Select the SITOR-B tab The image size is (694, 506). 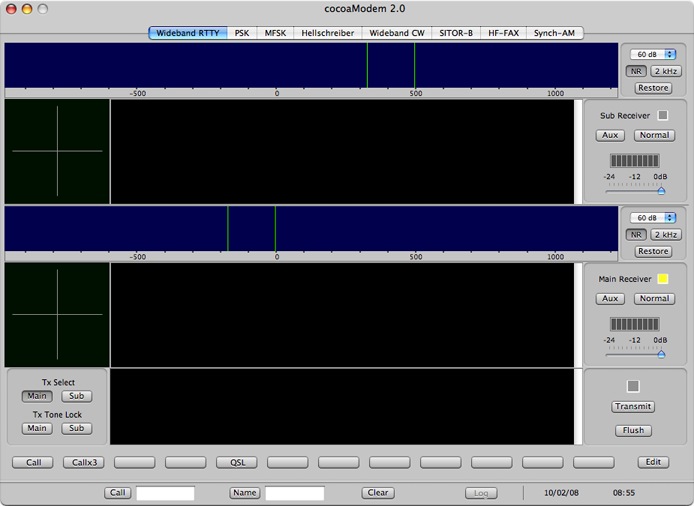(456, 33)
